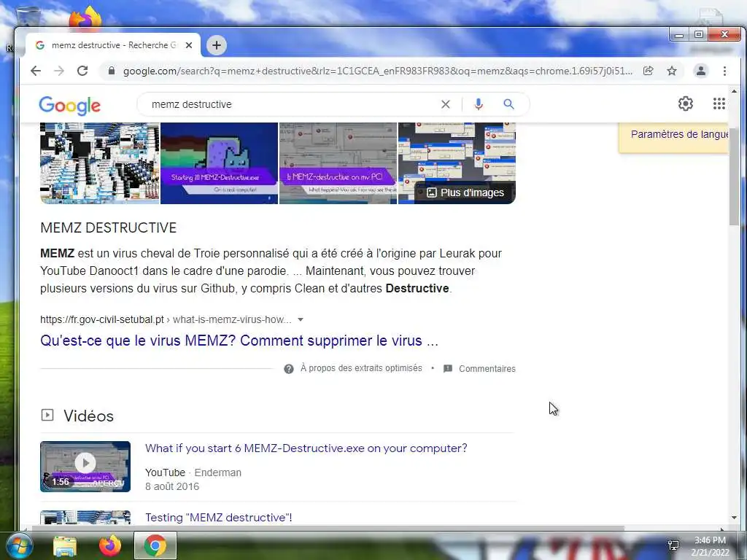This screenshot has height=560, width=747.
Task: Click 'À propos des extraits optimisés'
Action: [361, 368]
